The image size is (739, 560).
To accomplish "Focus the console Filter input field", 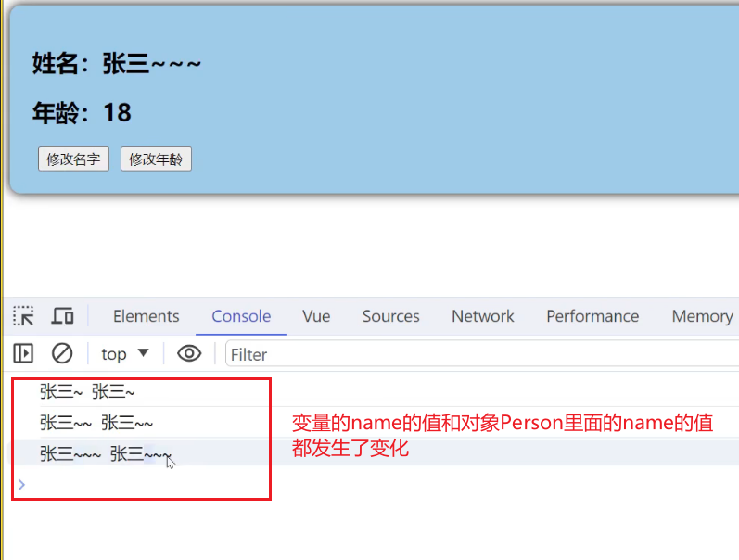I will (x=482, y=354).
